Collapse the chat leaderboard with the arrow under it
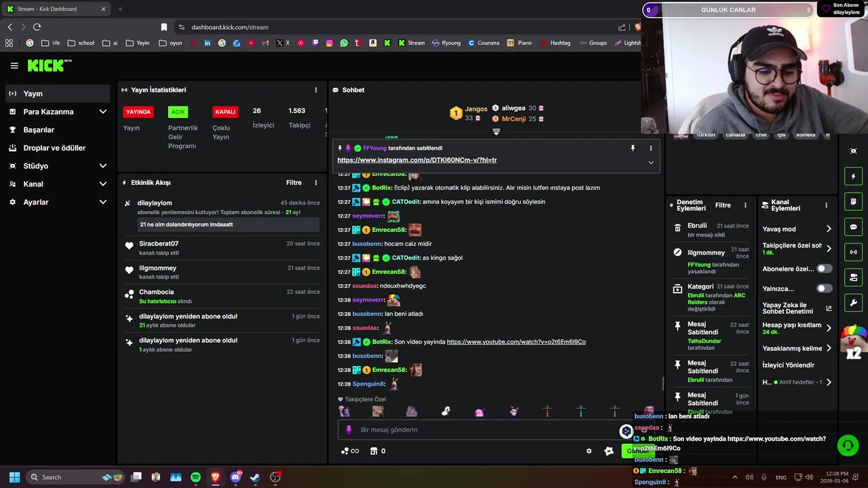This screenshot has width=868, height=488. click(496, 131)
